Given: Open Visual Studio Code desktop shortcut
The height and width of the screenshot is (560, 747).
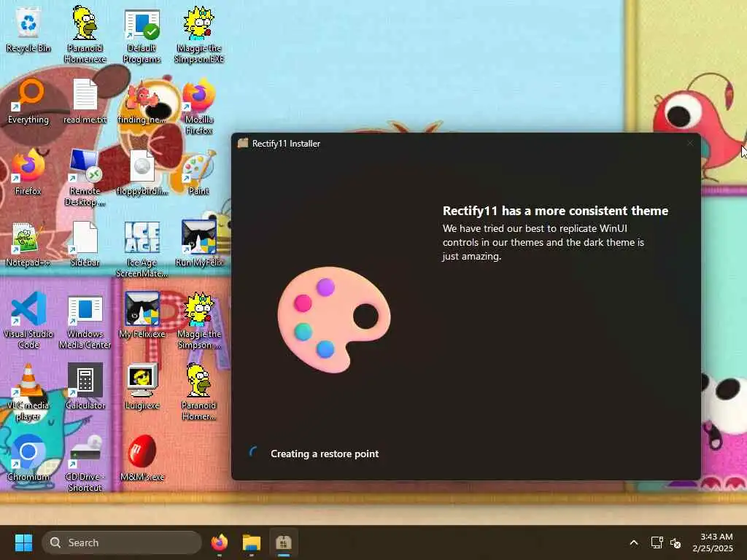Looking at the screenshot, I should tap(28, 320).
